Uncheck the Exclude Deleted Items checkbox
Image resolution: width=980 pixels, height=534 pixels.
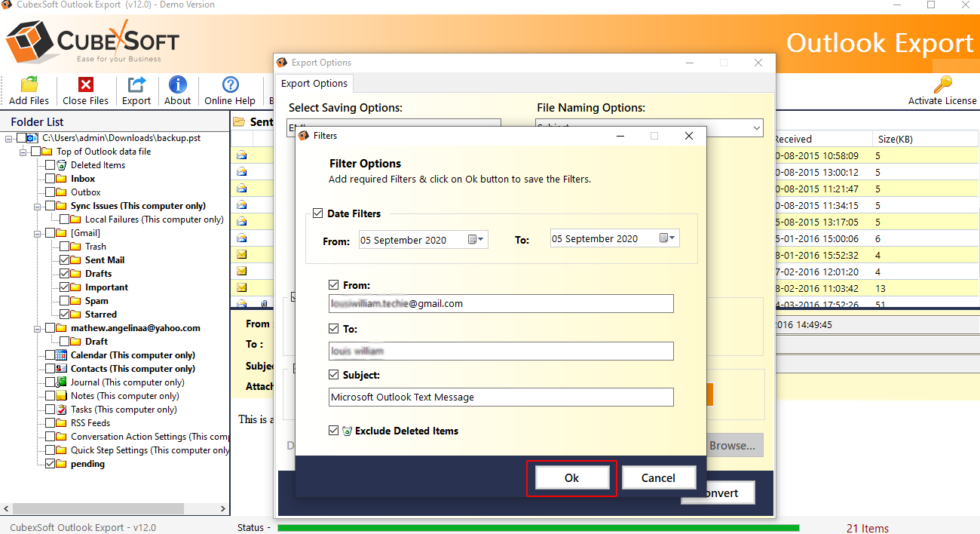(334, 431)
